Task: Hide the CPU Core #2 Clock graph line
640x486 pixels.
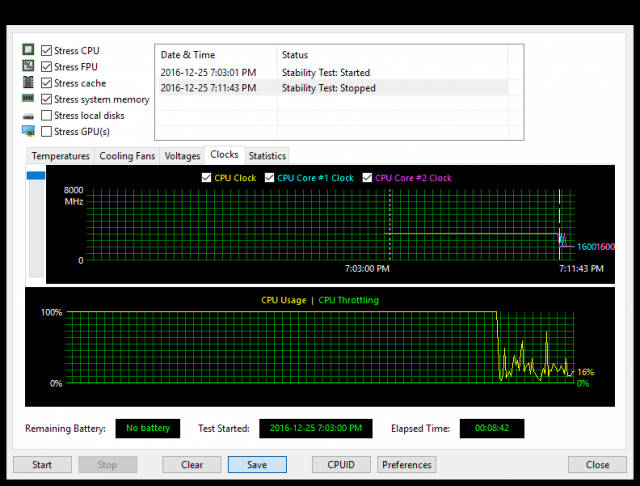Action: 367,178
